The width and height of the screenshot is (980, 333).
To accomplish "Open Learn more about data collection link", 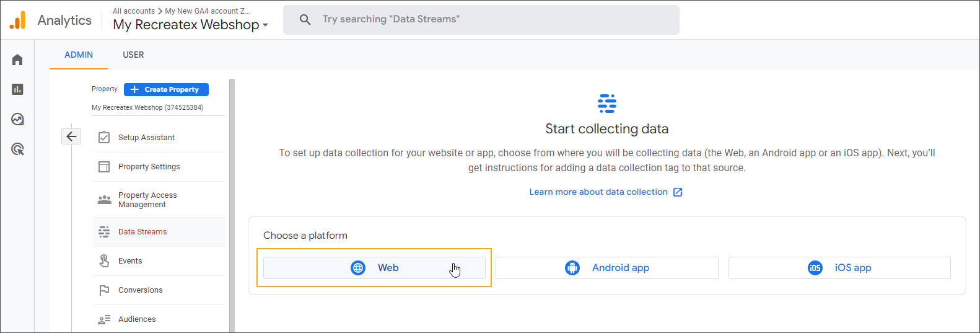I will [598, 192].
